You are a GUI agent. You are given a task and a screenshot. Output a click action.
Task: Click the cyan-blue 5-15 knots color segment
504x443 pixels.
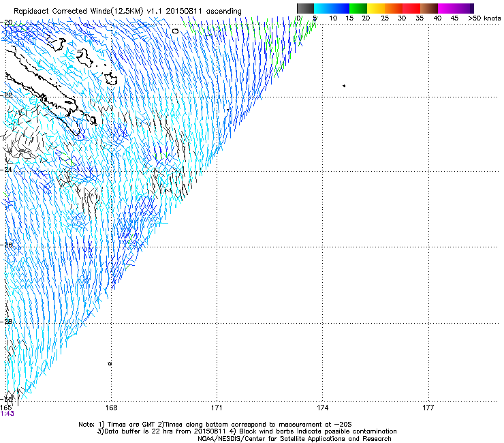tap(332, 8)
